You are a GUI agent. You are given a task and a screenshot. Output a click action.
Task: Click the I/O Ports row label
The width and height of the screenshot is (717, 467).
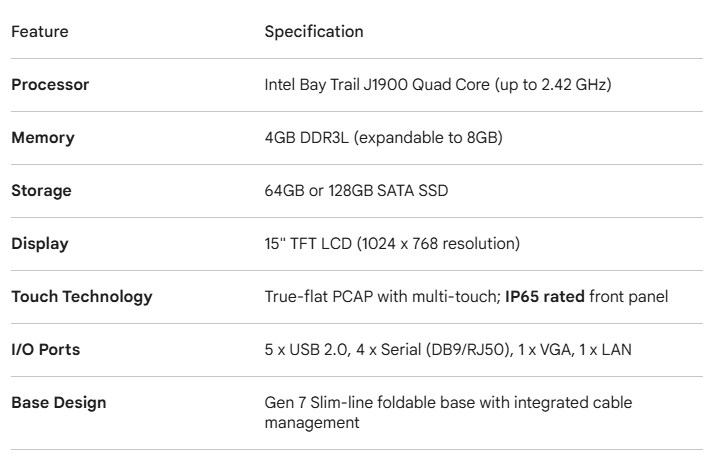click(x=46, y=350)
